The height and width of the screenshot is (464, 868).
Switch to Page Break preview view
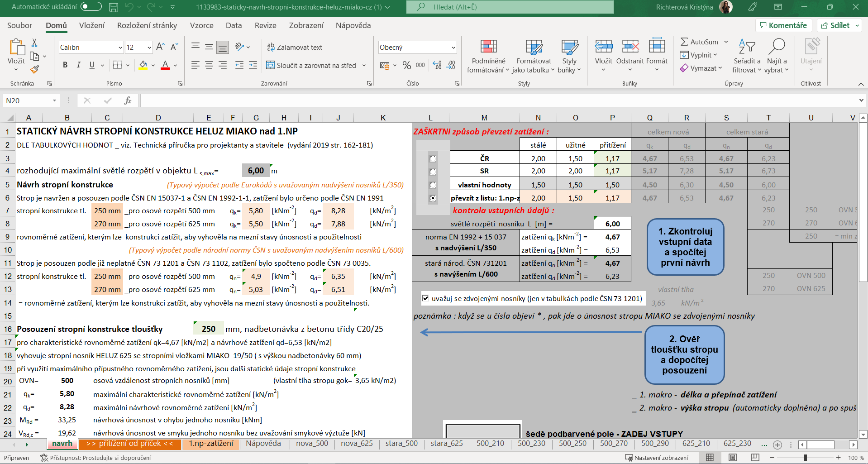click(755, 458)
